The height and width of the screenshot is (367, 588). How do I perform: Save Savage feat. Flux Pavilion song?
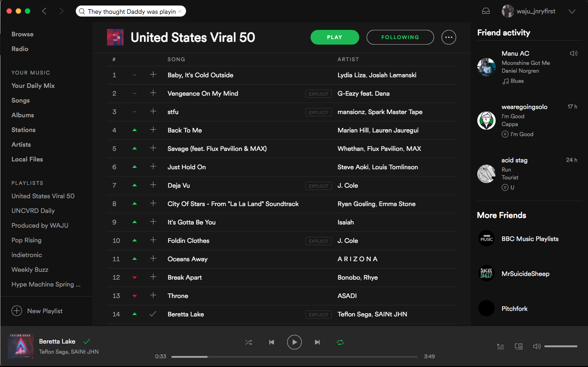coord(153,149)
